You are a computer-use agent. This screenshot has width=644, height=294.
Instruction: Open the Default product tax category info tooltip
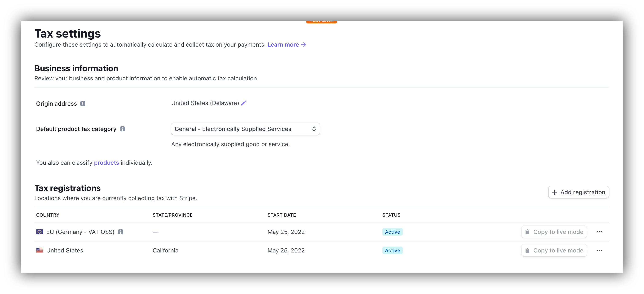point(122,129)
